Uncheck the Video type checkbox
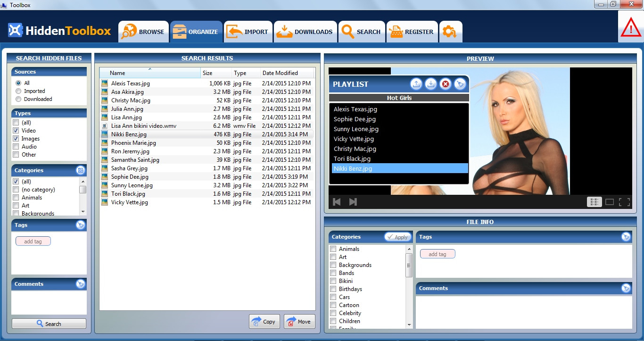 pyautogui.click(x=16, y=131)
